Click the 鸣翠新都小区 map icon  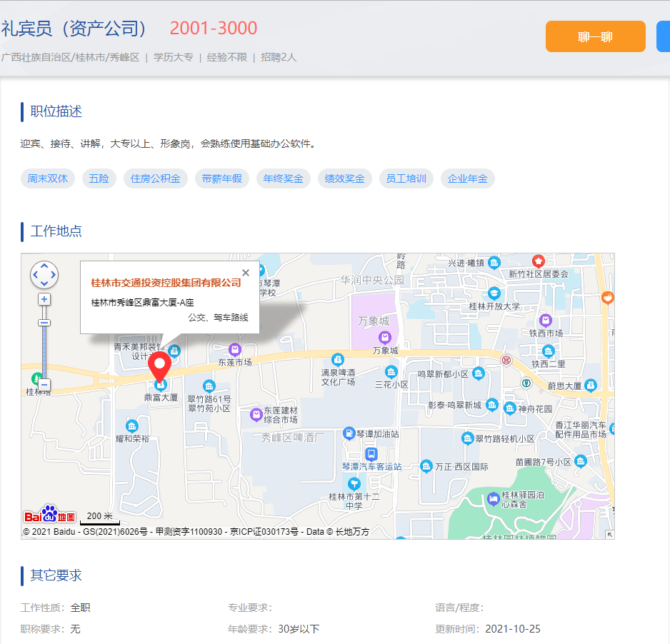click(479, 373)
